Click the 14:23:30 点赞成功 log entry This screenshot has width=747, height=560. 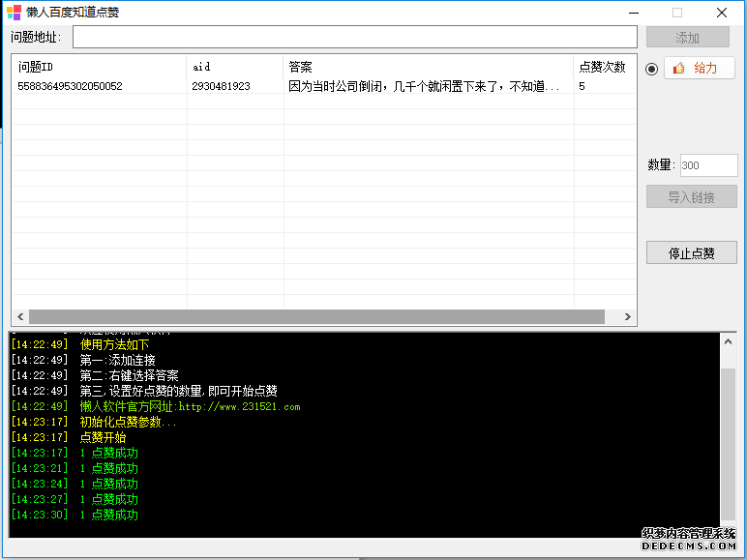tap(75, 515)
